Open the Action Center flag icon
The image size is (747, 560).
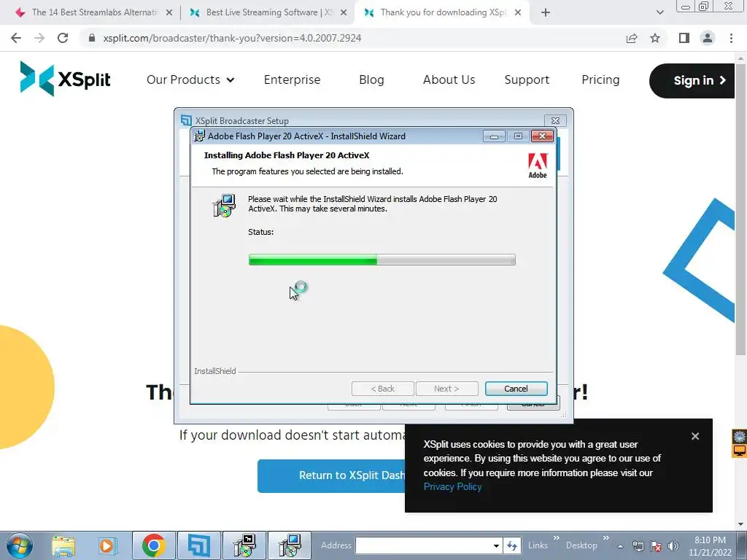[656, 546]
